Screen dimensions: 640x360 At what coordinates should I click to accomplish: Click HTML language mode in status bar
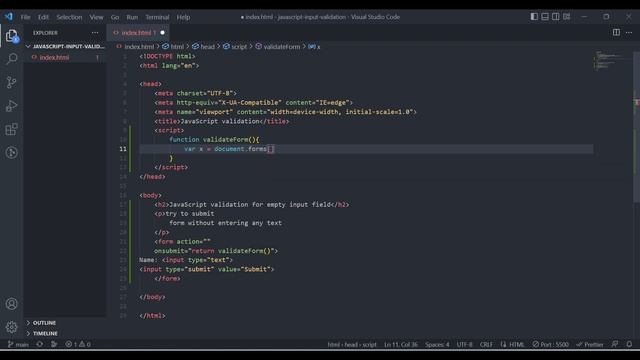point(516,344)
